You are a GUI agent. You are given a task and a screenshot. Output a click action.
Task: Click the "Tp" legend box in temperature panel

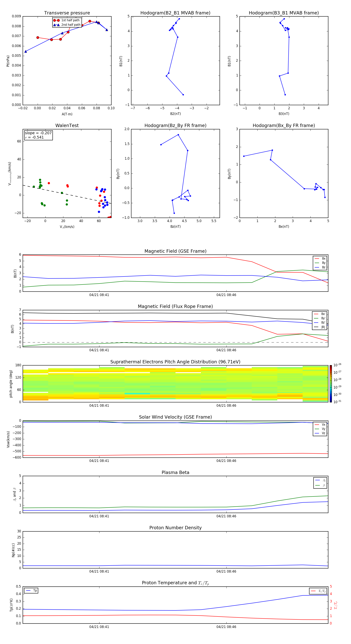pos(31,591)
